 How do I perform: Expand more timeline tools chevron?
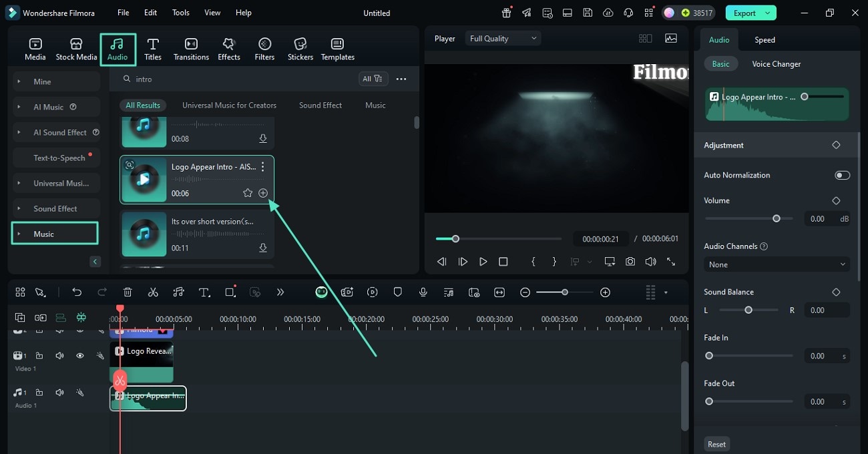280,292
